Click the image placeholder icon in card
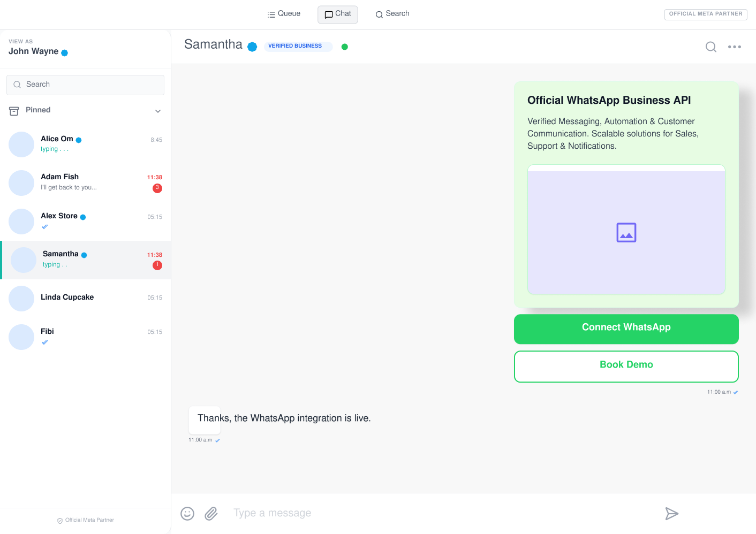Image resolution: width=756 pixels, height=534 pixels. [626, 233]
